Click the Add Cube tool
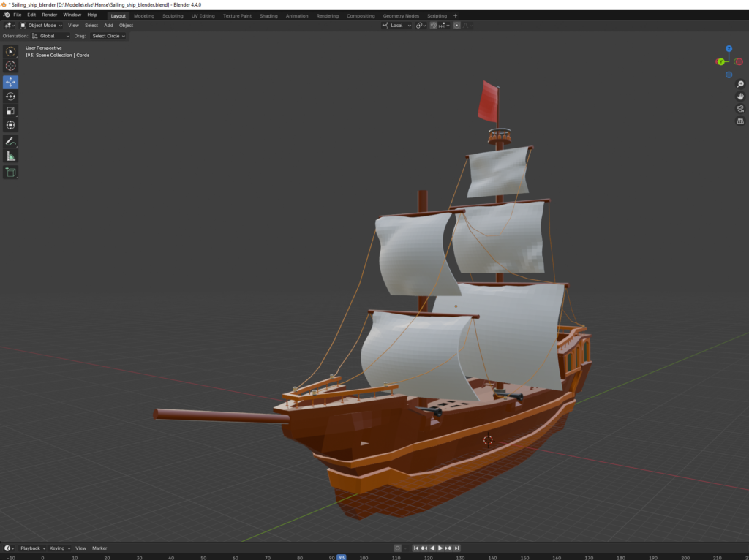This screenshot has height=560, width=749. click(10, 172)
